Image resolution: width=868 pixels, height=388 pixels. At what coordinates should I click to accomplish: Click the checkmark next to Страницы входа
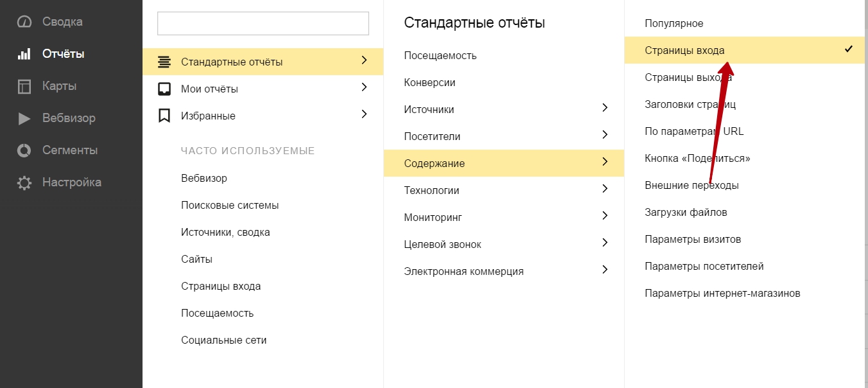[848, 49]
